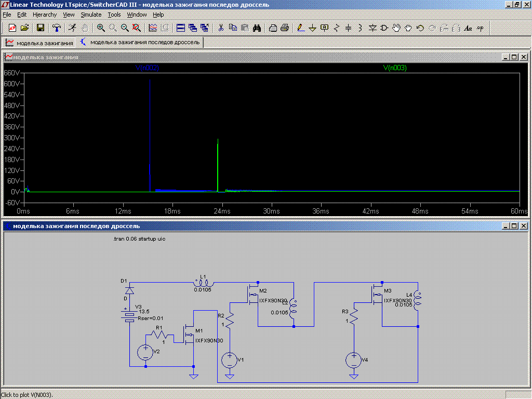Pick the Capacitor tool in toolbar
This screenshot has width=532, height=399.
click(349, 28)
